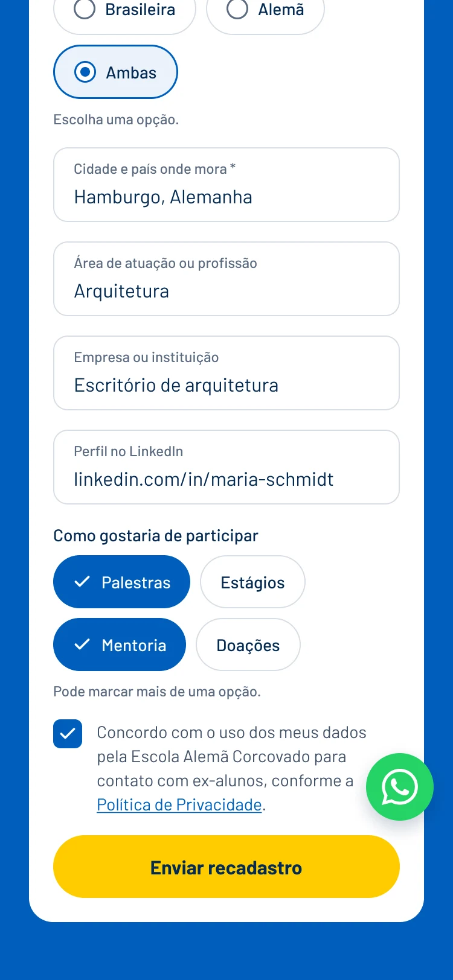Click the checkmark icon in the Palestras chip
Image resolution: width=453 pixels, height=980 pixels.
click(82, 582)
